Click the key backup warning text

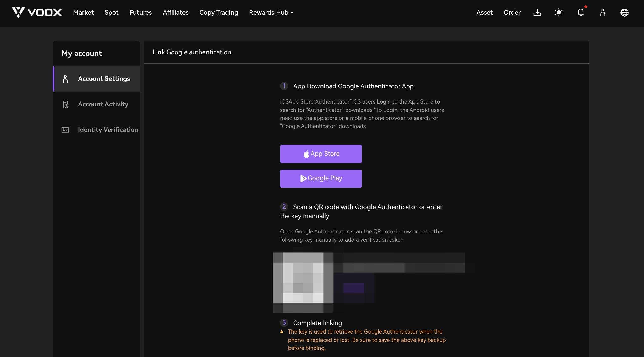(366, 340)
